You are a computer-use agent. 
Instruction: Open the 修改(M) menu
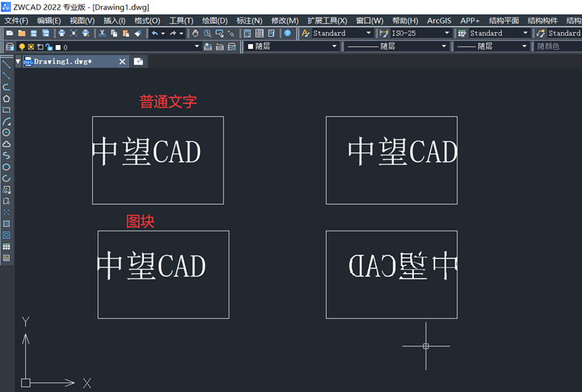click(285, 21)
